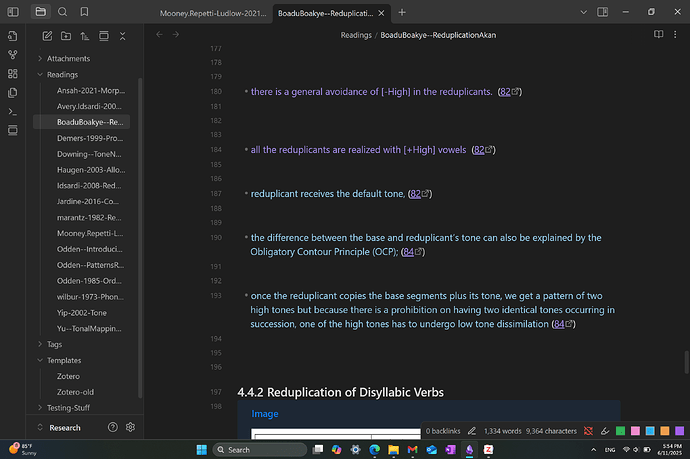The image size is (690, 459).
Task: Open the search pane magnifier icon
Action: tap(62, 12)
